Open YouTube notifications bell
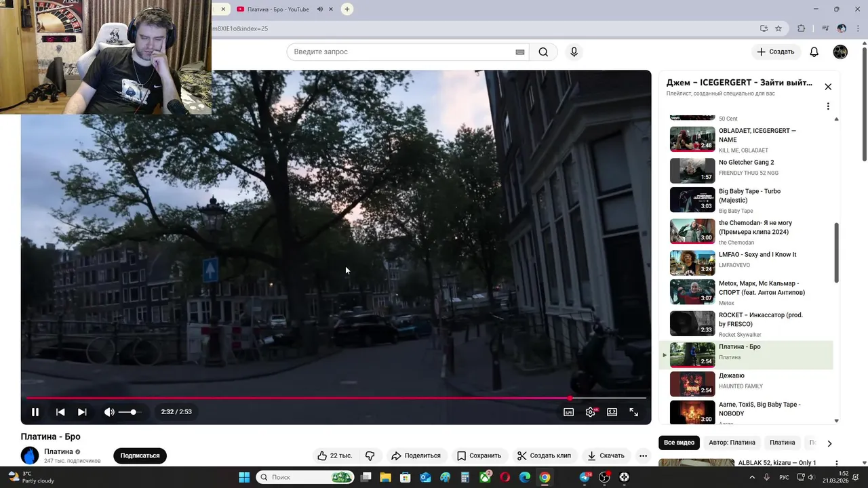This screenshot has width=868, height=488. point(814,52)
